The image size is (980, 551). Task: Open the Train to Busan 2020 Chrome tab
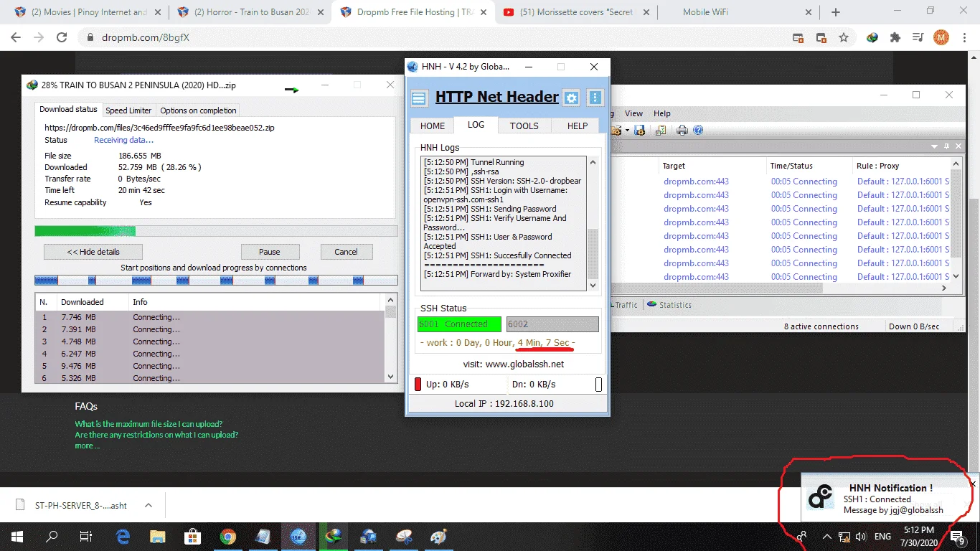[x=250, y=12]
